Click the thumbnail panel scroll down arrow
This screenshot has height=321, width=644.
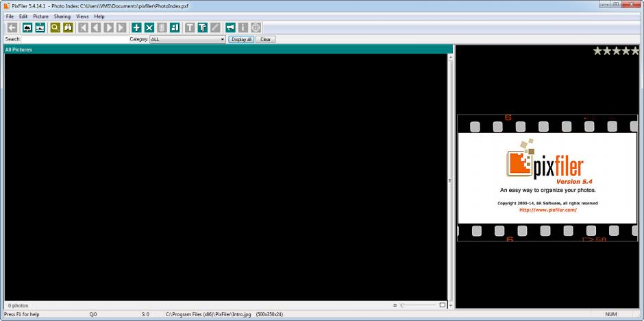pyautogui.click(x=450, y=305)
